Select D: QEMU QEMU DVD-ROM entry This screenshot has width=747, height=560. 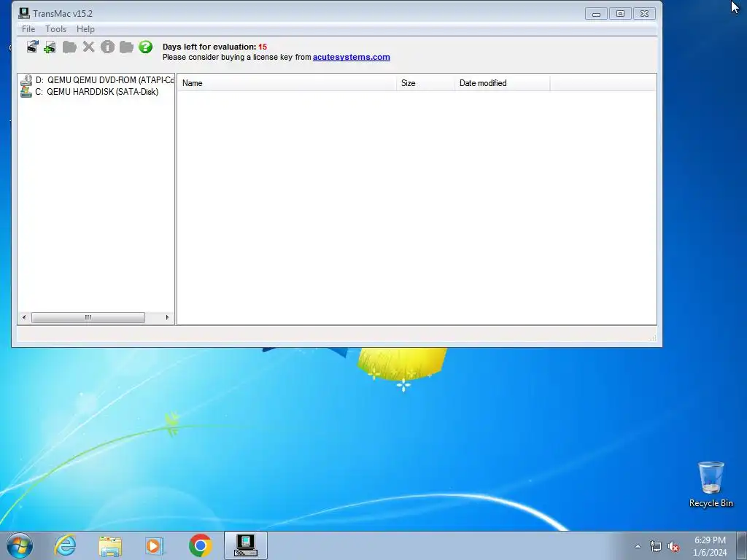pos(104,80)
